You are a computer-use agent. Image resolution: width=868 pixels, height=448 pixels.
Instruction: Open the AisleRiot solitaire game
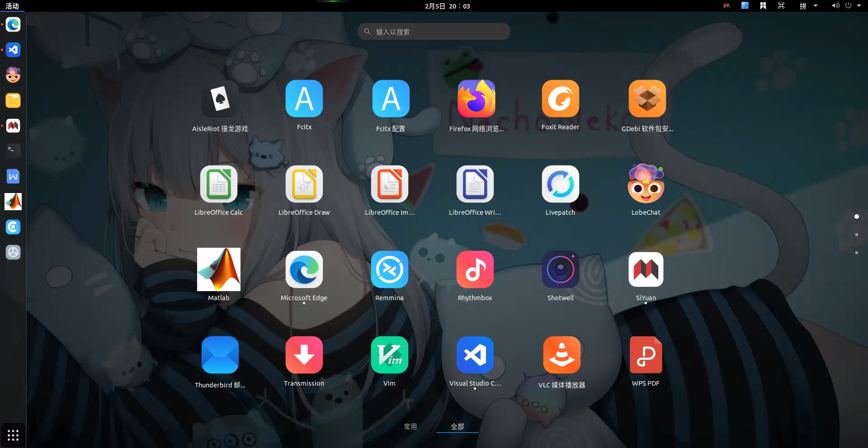(x=220, y=99)
